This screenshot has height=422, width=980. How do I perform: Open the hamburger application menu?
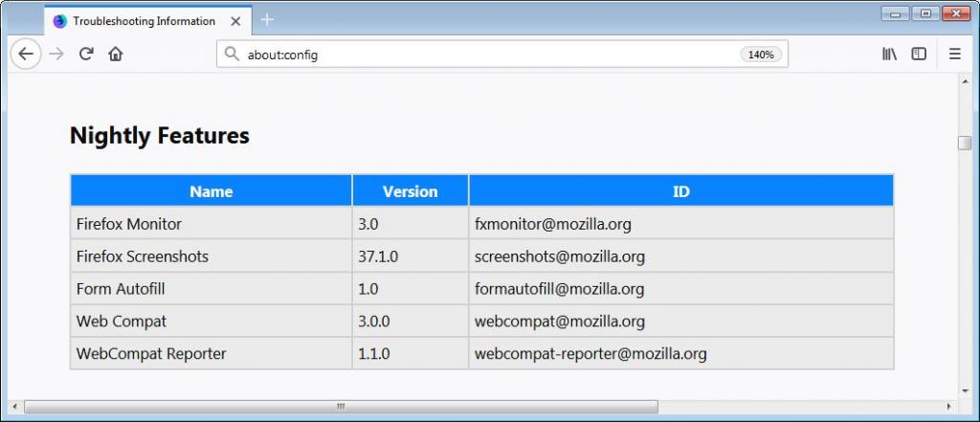click(x=954, y=54)
